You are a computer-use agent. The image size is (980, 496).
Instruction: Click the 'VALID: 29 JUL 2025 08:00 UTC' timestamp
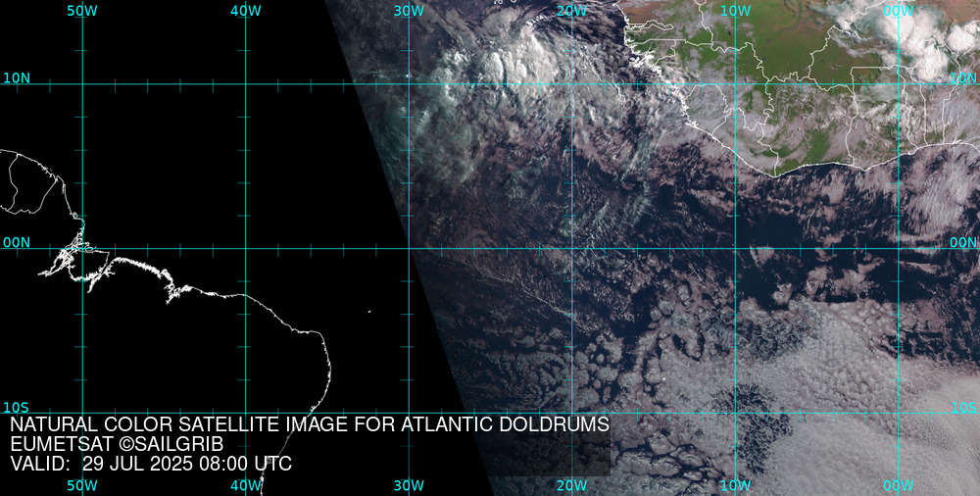pos(151,464)
